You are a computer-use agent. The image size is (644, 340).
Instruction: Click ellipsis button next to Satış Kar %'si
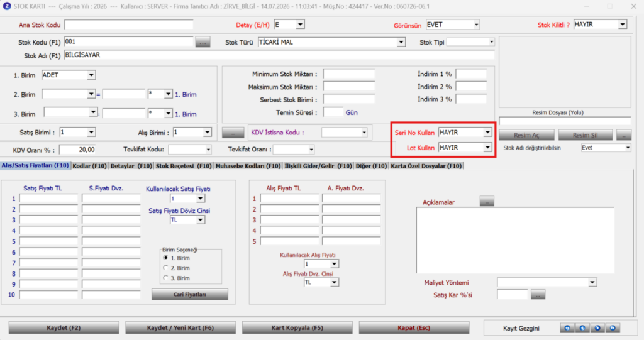point(538,294)
